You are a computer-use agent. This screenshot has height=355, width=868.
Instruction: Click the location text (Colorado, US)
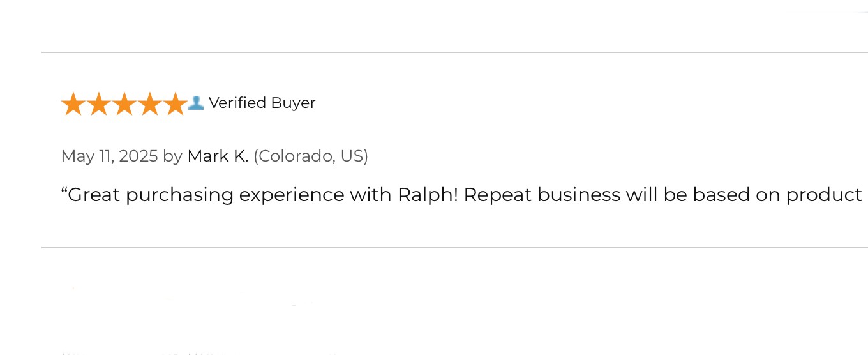coord(311,156)
